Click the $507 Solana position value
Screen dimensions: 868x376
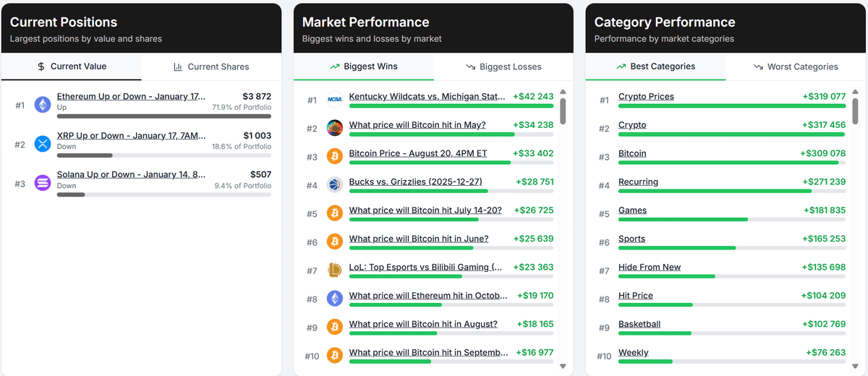click(260, 174)
